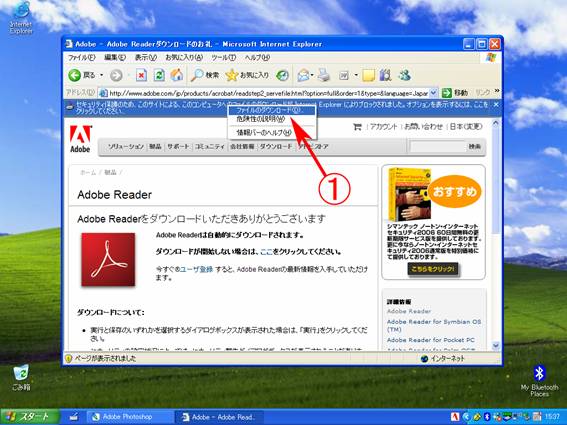Open the コミュニティ navigation tab
The height and width of the screenshot is (425, 567).
pos(210,146)
